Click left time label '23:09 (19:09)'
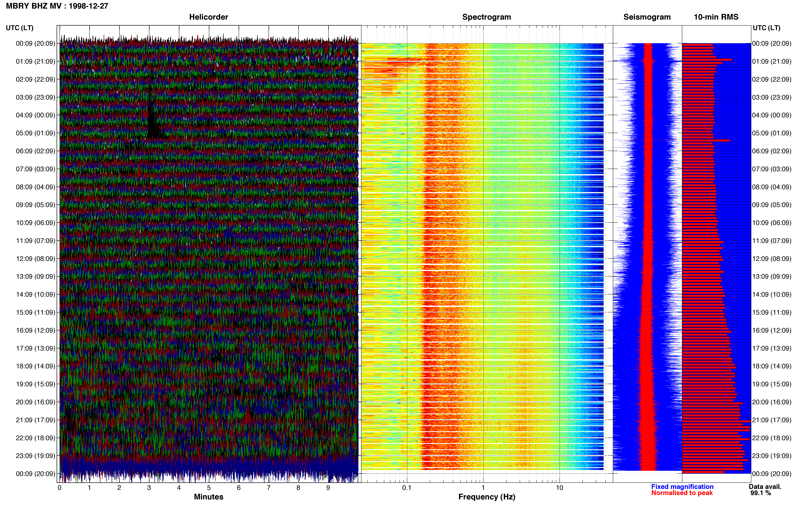Image resolution: width=812 pixels, height=508 pixels. tap(35, 456)
